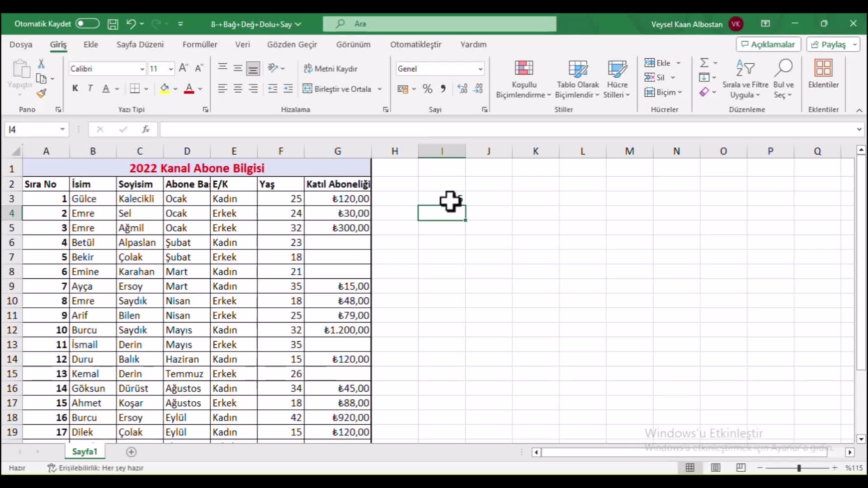Apply yellow fill color swatch
Image resolution: width=868 pixels, height=488 pixels.
(165, 89)
